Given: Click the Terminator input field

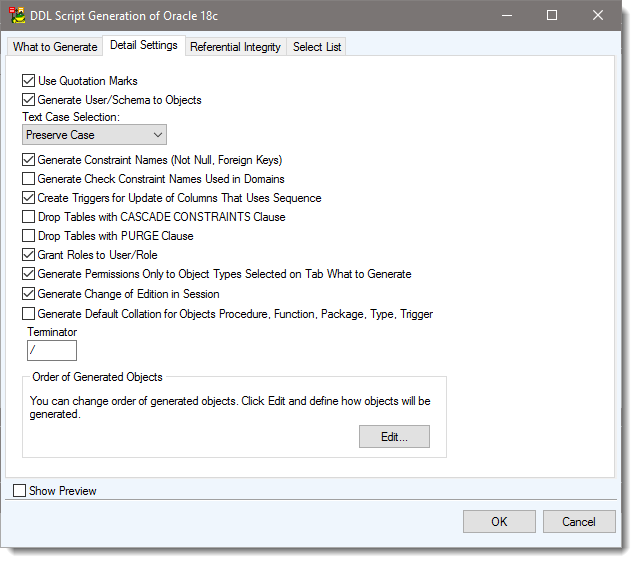Looking at the screenshot, I should pyautogui.click(x=52, y=351).
